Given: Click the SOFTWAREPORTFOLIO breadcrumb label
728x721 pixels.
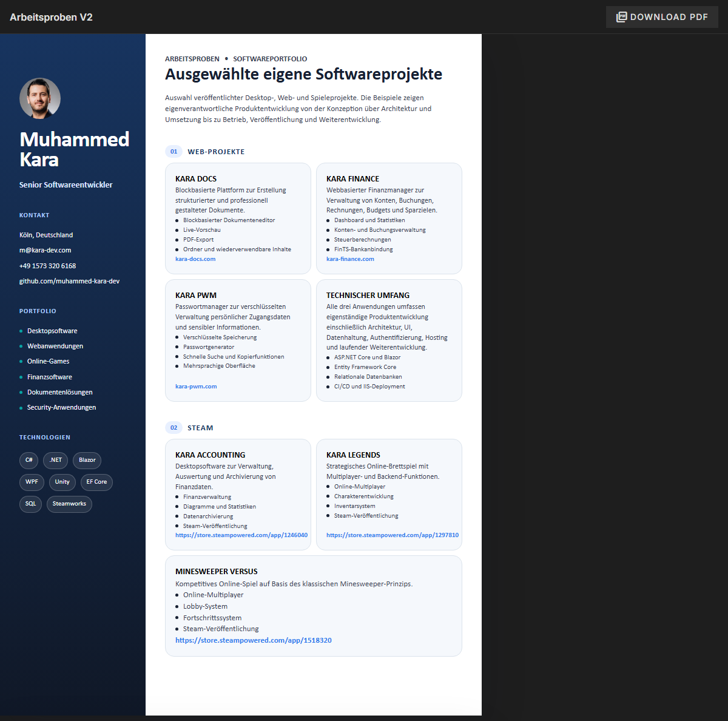Looking at the screenshot, I should (270, 59).
